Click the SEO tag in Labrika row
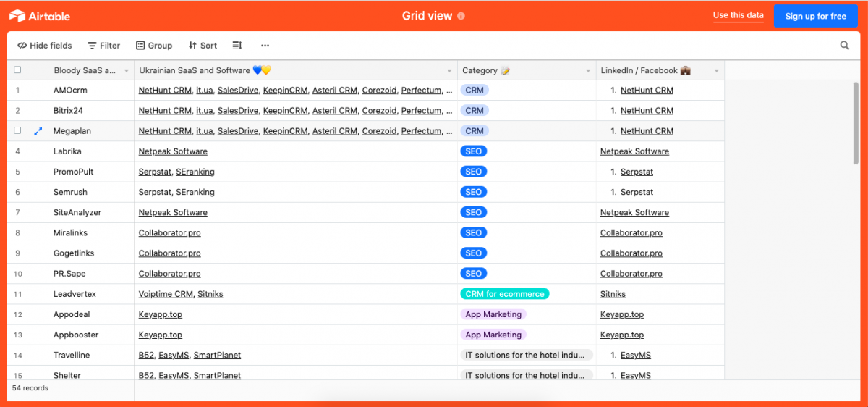868x407 pixels. (474, 151)
